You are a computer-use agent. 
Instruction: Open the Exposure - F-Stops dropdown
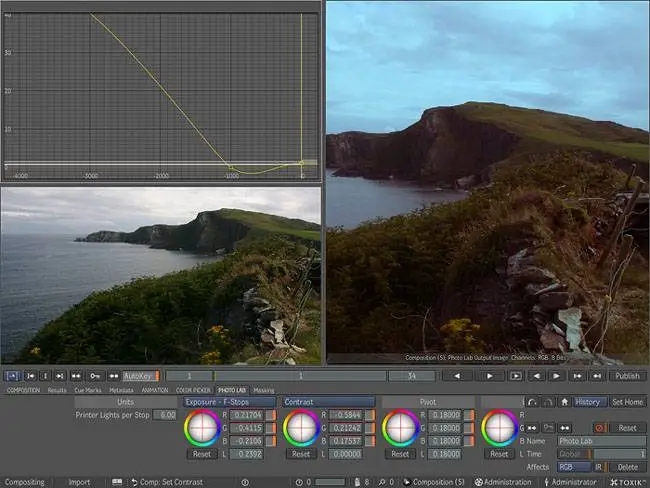(x=227, y=402)
